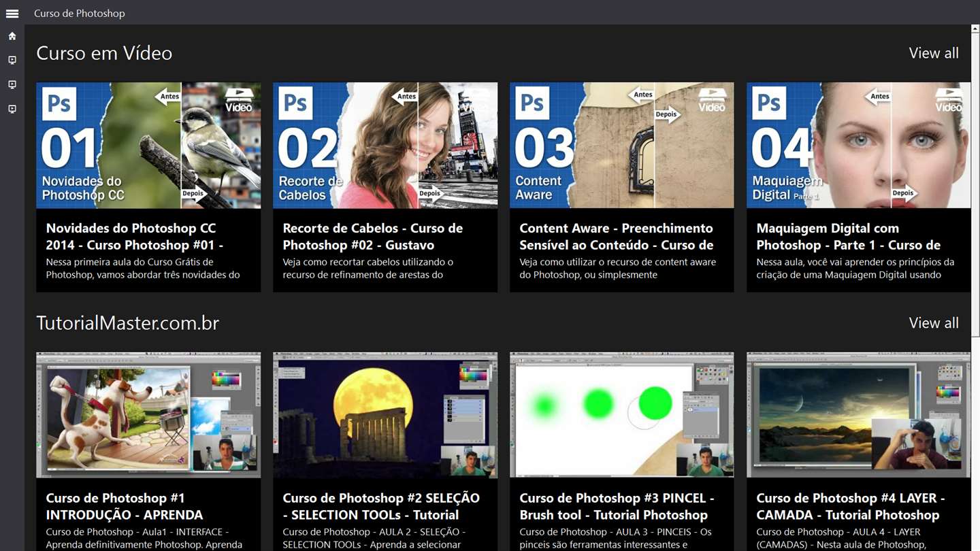View all videos in Curso em Vídeo
Screen dimensions: 980x551
[x=934, y=53]
